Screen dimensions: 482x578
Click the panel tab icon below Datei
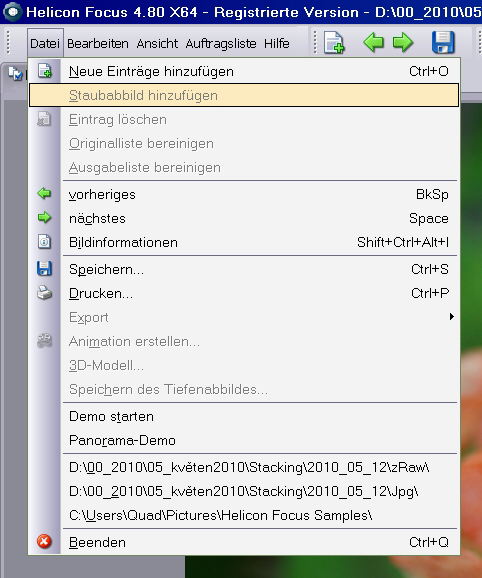coord(15,73)
